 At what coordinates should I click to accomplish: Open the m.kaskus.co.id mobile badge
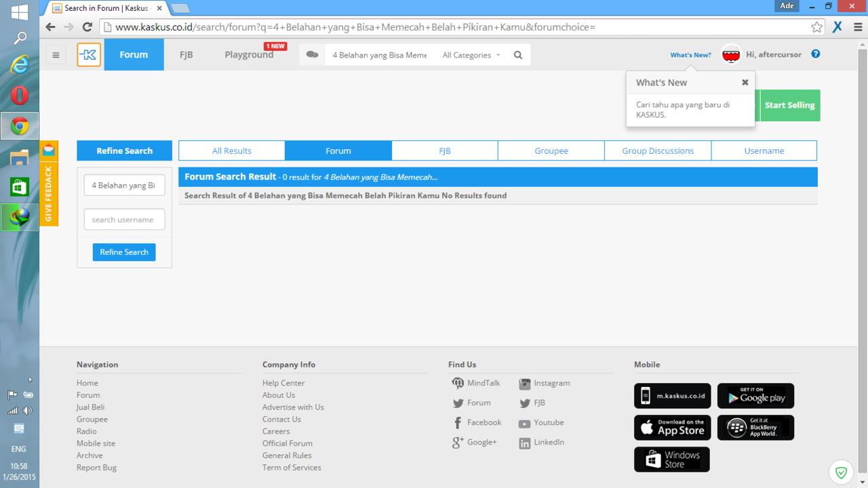coord(673,396)
